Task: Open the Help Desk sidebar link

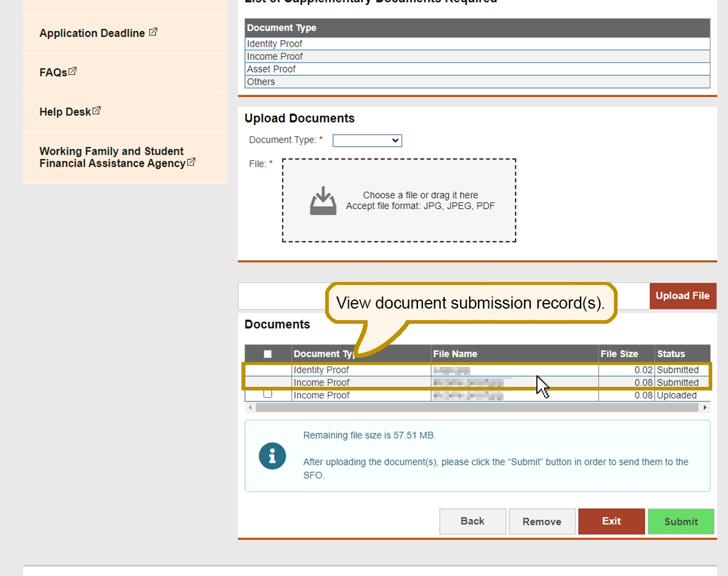Action: pos(65,112)
